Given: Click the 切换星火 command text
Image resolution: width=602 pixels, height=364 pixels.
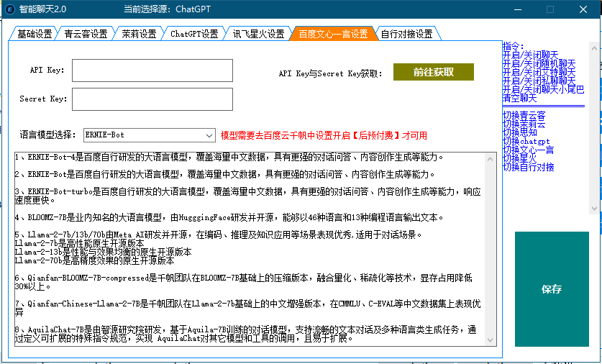Looking at the screenshot, I should (519, 158).
